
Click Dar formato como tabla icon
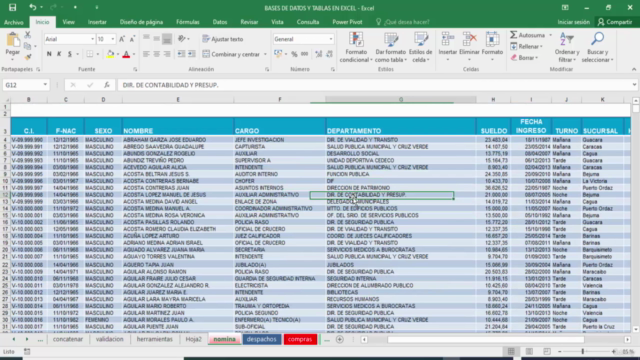[391, 40]
